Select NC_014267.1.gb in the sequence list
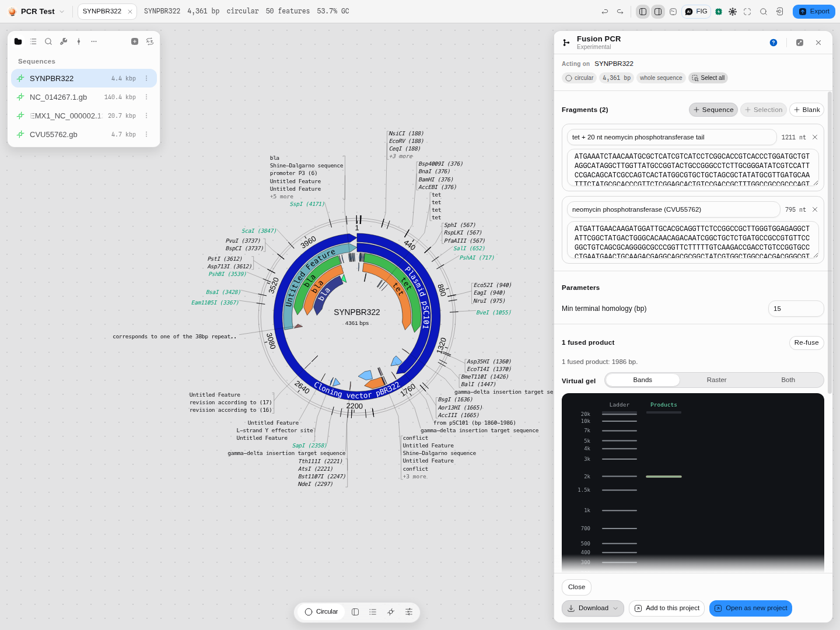Screen dimensions: 840x630 pos(84,97)
